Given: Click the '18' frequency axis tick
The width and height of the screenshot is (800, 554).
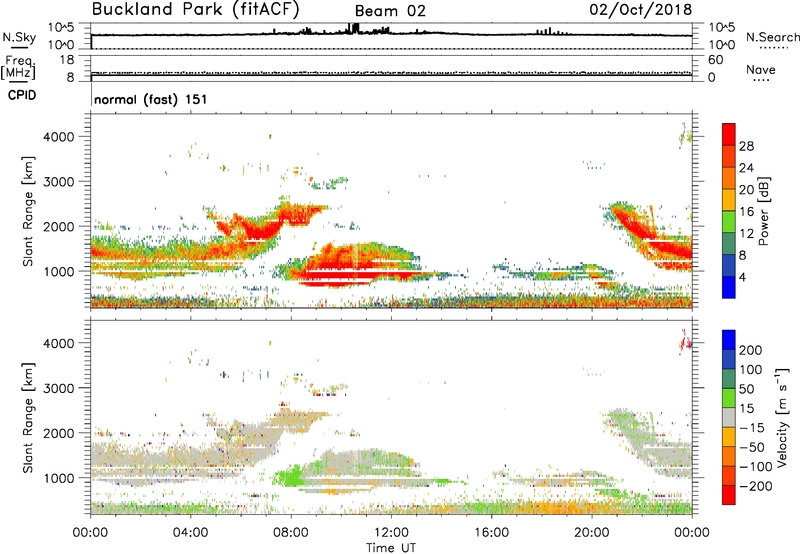Looking at the screenshot, I should pos(67,60).
